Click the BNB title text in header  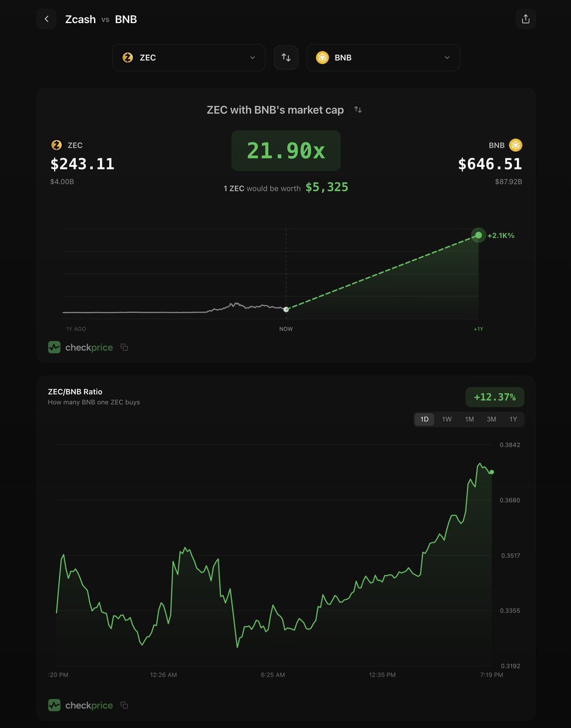pos(126,19)
